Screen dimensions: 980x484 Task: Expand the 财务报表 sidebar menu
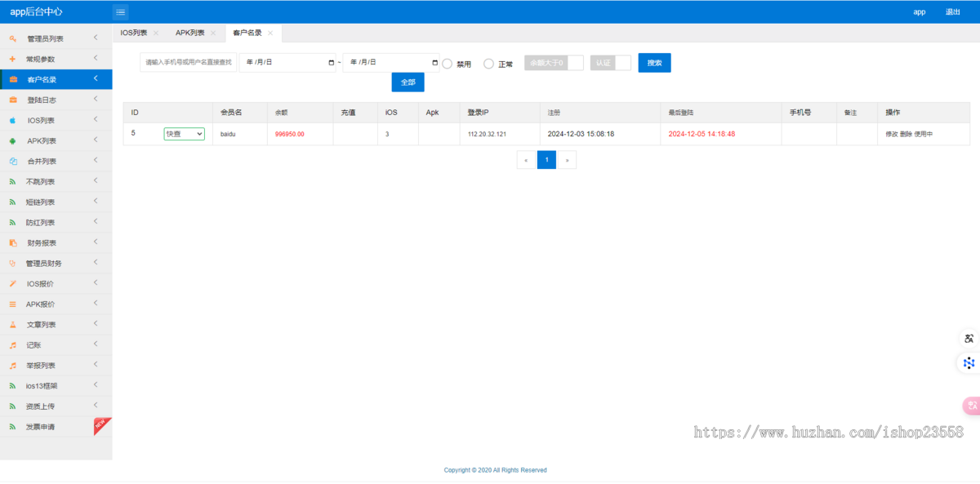pyautogui.click(x=56, y=242)
